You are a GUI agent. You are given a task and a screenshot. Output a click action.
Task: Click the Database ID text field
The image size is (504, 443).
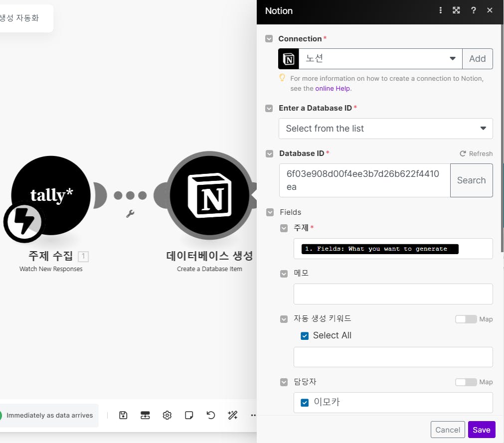(x=364, y=180)
